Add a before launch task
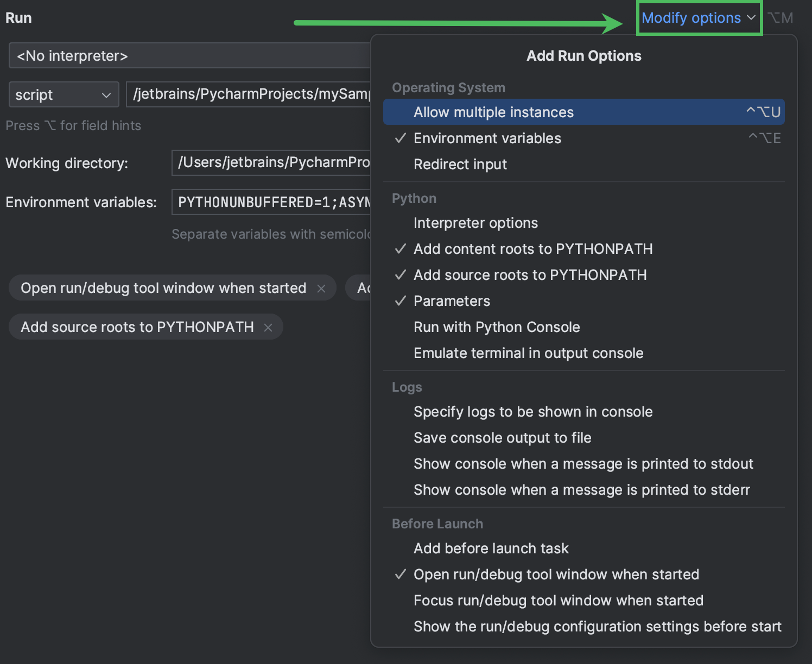This screenshot has height=664, width=812. coord(491,548)
